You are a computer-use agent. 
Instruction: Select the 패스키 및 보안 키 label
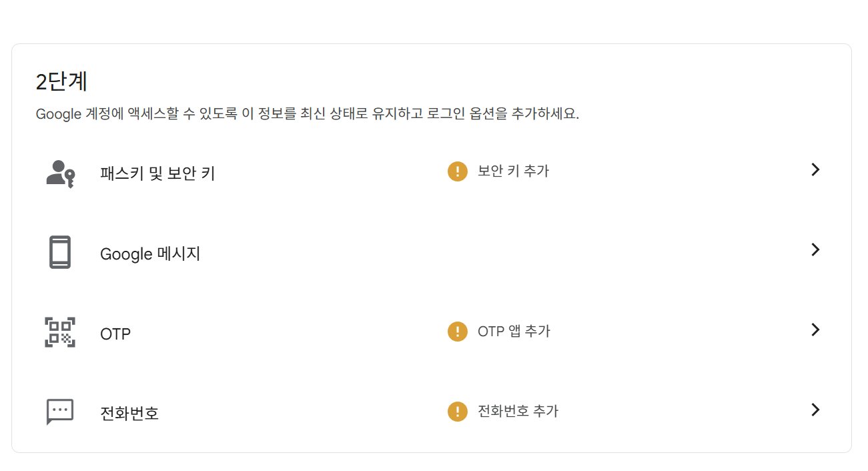click(x=157, y=174)
